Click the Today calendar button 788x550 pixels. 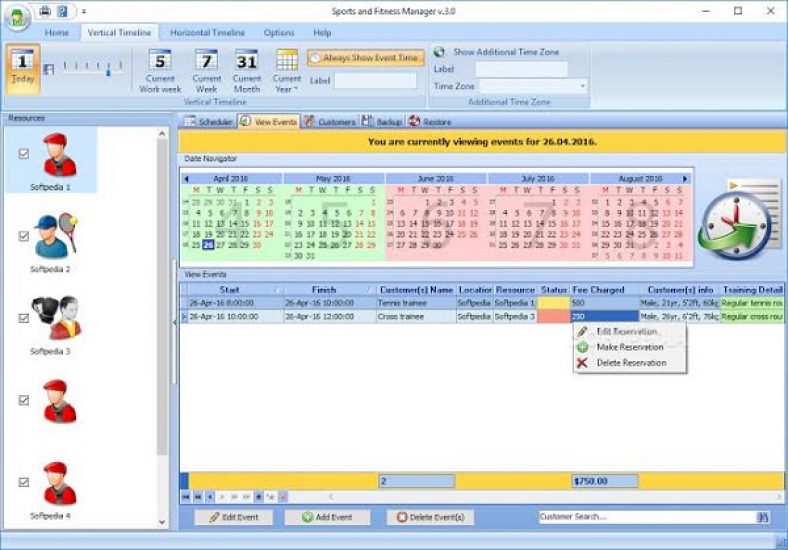click(x=23, y=69)
